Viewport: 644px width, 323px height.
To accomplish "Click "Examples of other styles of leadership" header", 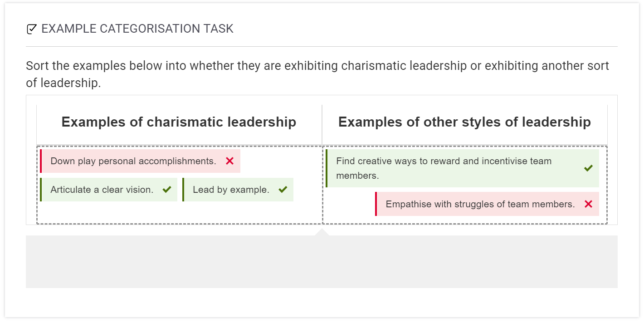I will point(464,122).
